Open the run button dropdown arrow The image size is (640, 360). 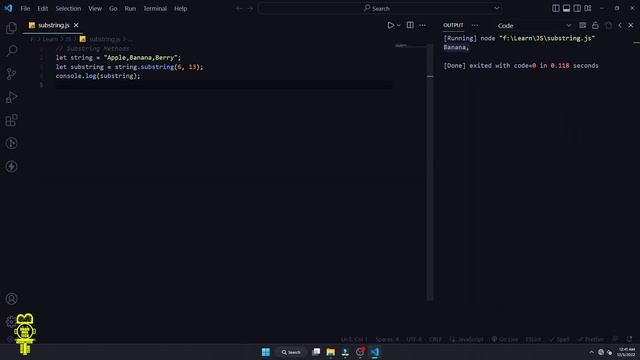(399, 25)
